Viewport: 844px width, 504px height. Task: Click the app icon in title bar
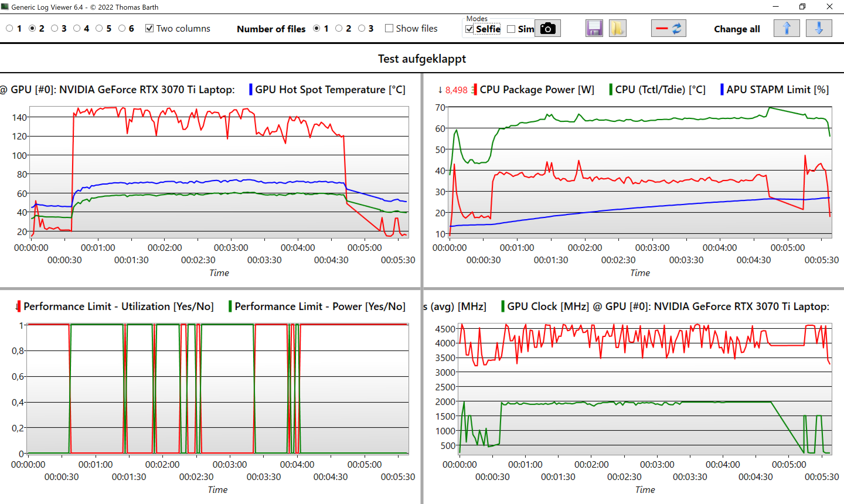click(5, 7)
